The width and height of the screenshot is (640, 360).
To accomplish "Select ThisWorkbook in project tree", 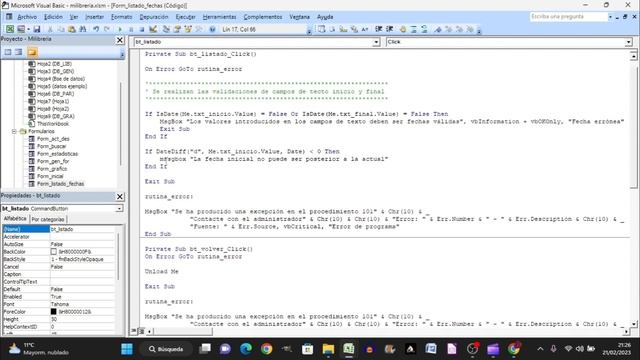I will (53, 124).
